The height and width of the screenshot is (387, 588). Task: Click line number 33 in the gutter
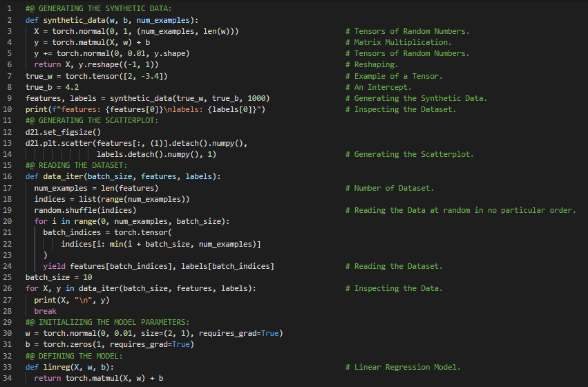click(x=8, y=367)
